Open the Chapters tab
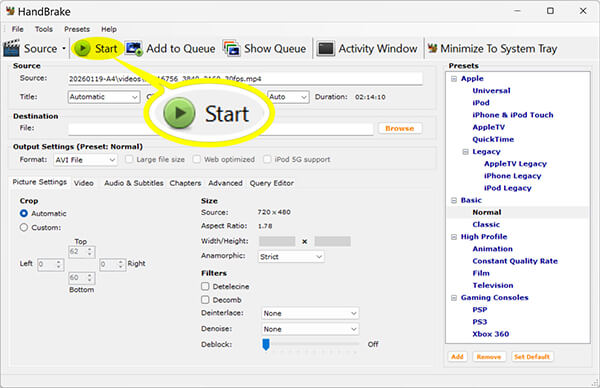Screen dimensions: 600x388 click(185, 183)
